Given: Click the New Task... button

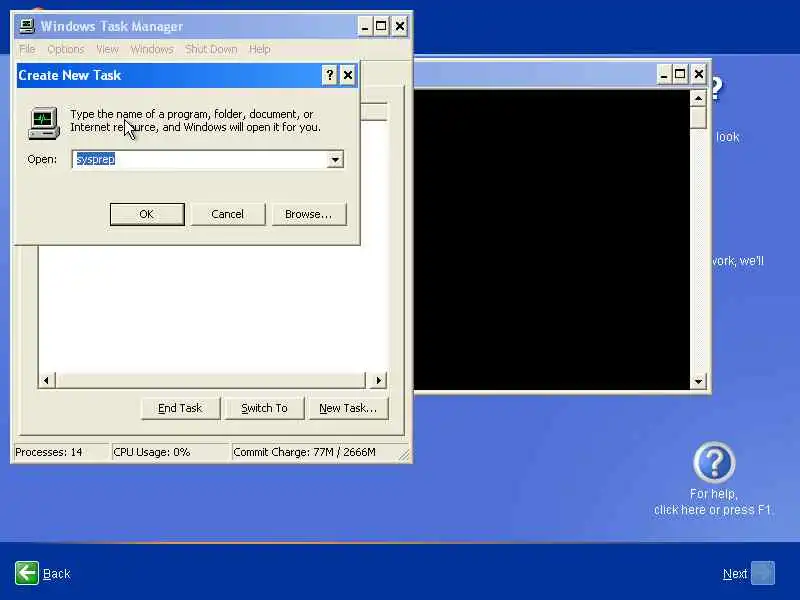Looking at the screenshot, I should 348,408.
